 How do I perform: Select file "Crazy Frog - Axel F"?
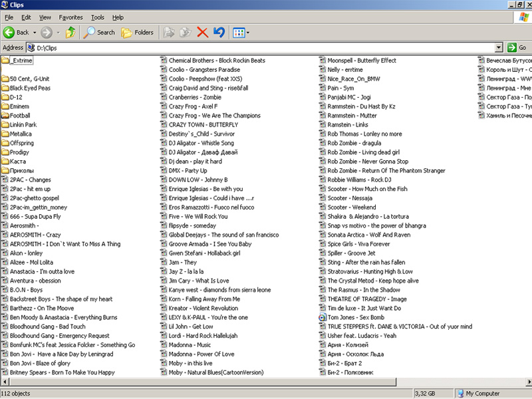pyautogui.click(x=193, y=106)
